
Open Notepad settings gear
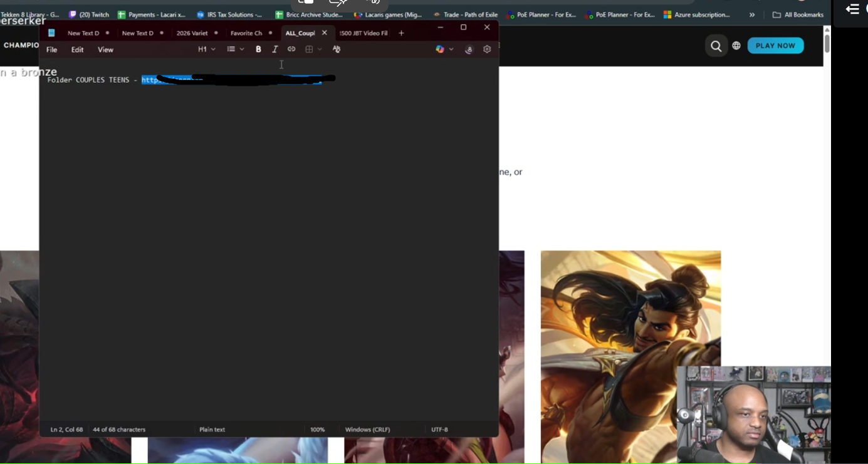(x=487, y=49)
